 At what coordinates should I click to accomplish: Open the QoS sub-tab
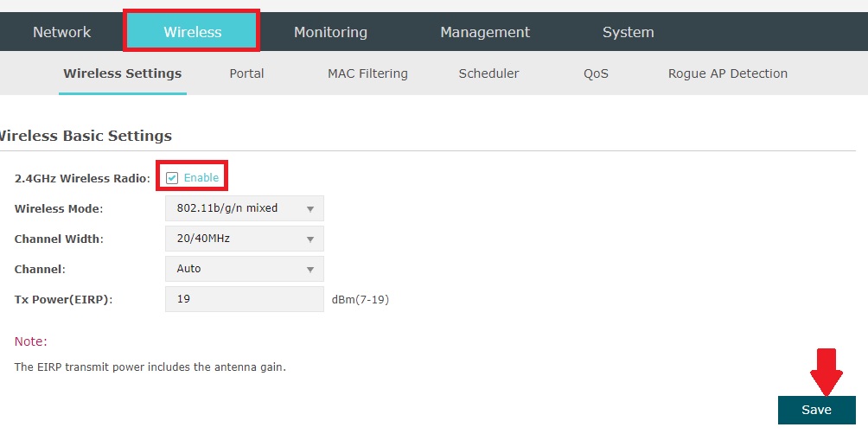(596, 73)
